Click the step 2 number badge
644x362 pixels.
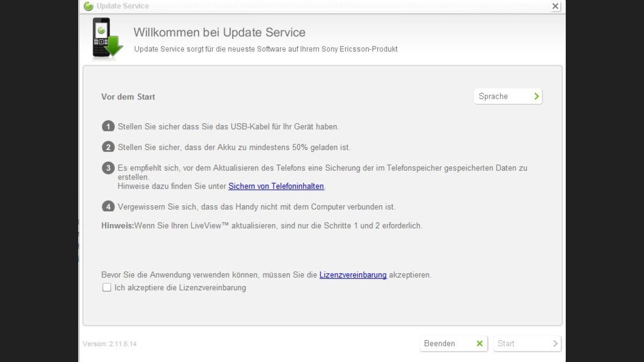coord(108,147)
